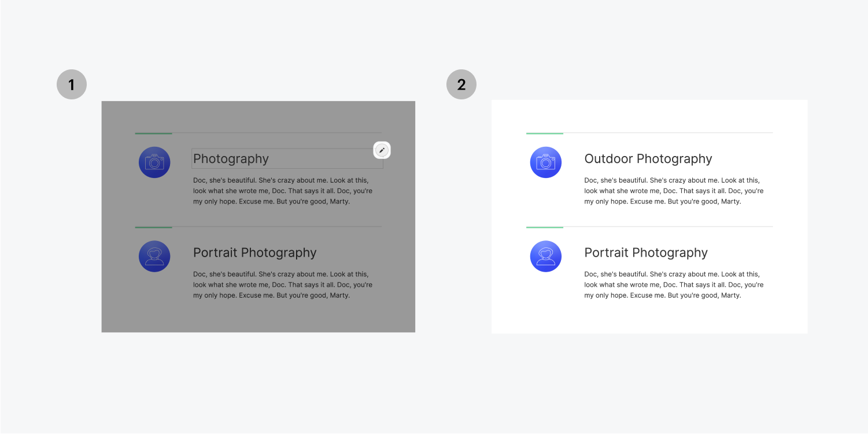This screenshot has height=434, width=868.
Task: Click the Portrait Photography heading in the grayed panel
Action: coord(255,253)
